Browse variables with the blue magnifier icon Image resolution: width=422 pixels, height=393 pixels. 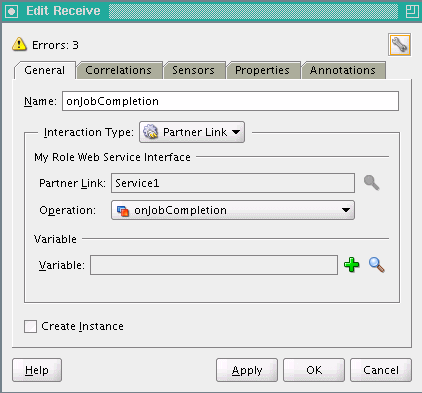pyautogui.click(x=377, y=265)
